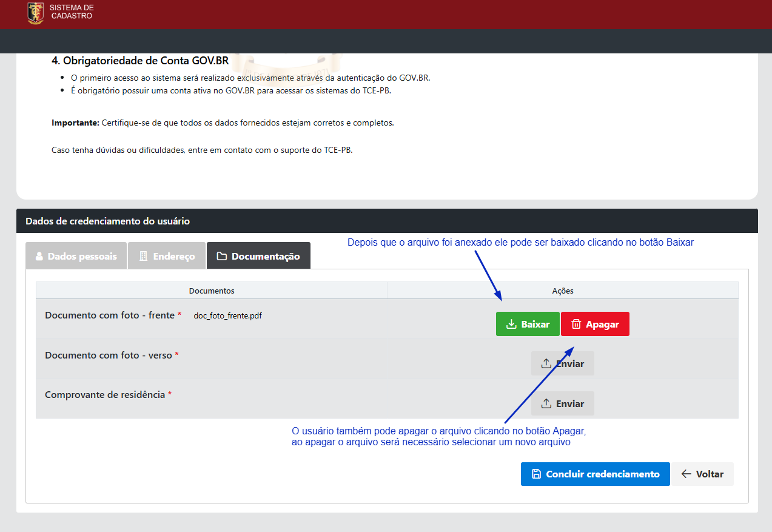Click the Ações column header

(x=563, y=291)
